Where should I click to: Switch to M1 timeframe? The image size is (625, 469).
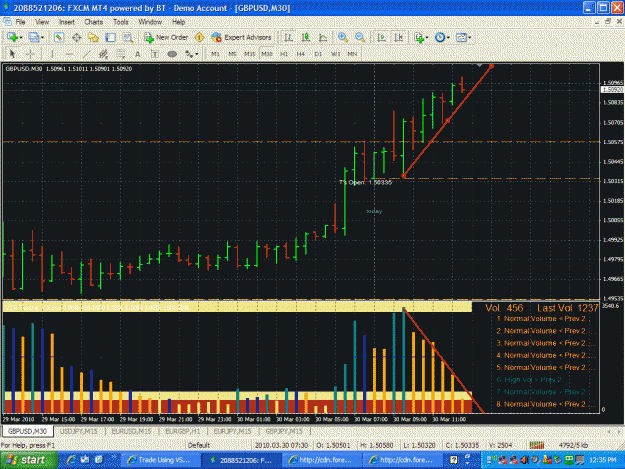215,54
